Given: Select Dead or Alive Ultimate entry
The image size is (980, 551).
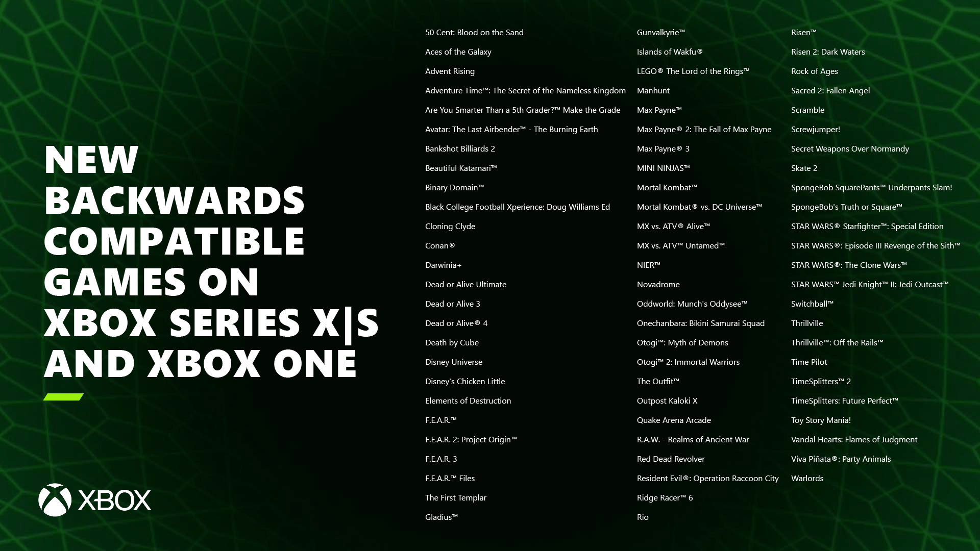Looking at the screenshot, I should tap(466, 284).
